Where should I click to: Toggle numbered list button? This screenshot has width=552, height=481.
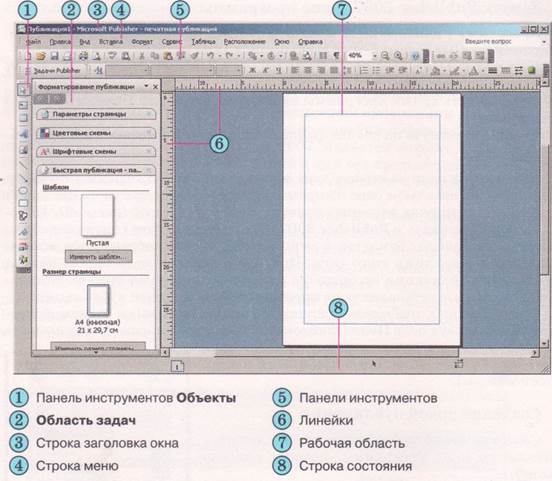[x=364, y=70]
